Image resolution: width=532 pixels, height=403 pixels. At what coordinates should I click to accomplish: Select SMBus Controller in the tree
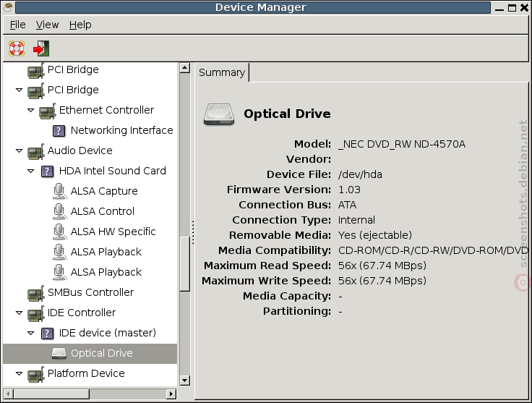(90, 292)
